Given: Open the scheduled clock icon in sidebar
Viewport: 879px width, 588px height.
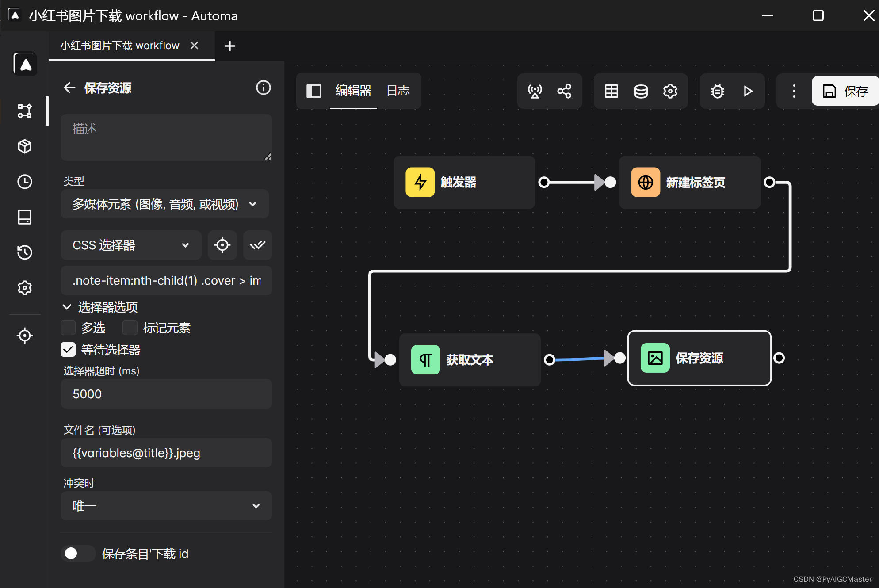Looking at the screenshot, I should tap(25, 182).
